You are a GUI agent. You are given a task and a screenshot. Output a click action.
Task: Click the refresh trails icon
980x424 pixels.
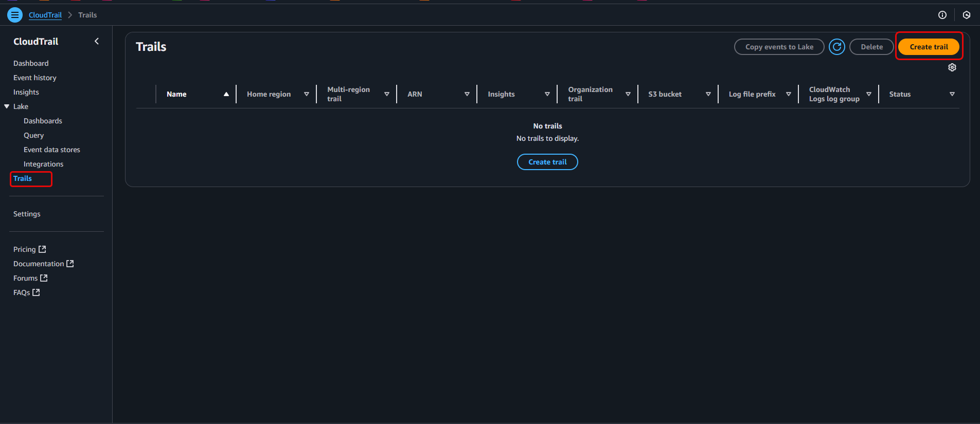tap(837, 47)
